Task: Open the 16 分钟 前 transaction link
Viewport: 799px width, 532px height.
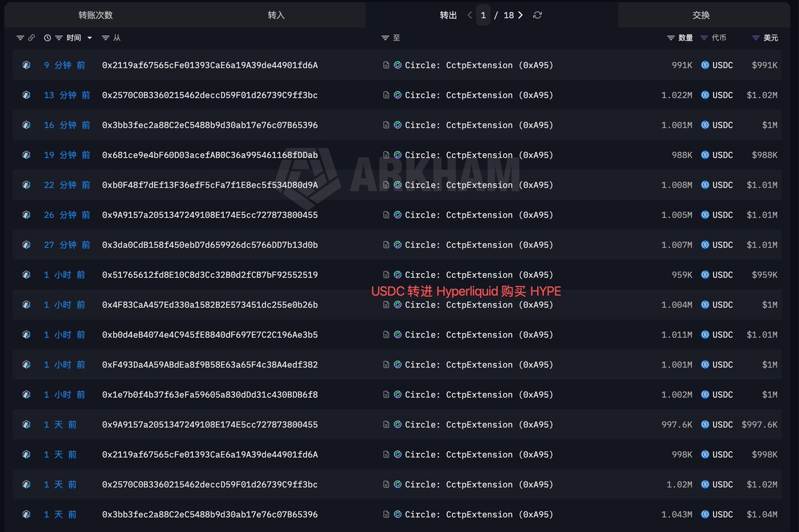Action: click(x=67, y=125)
